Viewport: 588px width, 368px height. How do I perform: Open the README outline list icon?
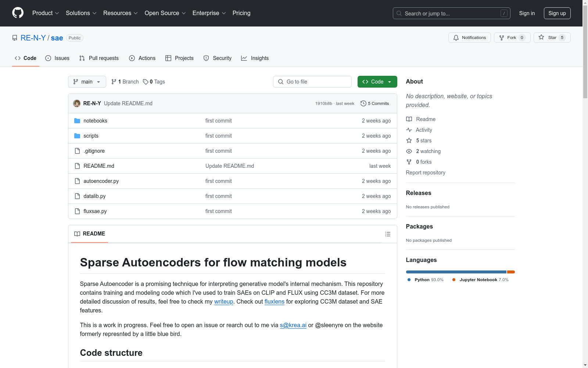[387, 234]
